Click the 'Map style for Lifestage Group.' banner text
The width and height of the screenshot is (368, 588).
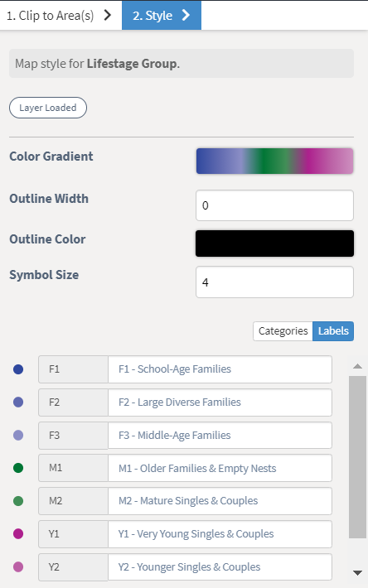tap(97, 64)
